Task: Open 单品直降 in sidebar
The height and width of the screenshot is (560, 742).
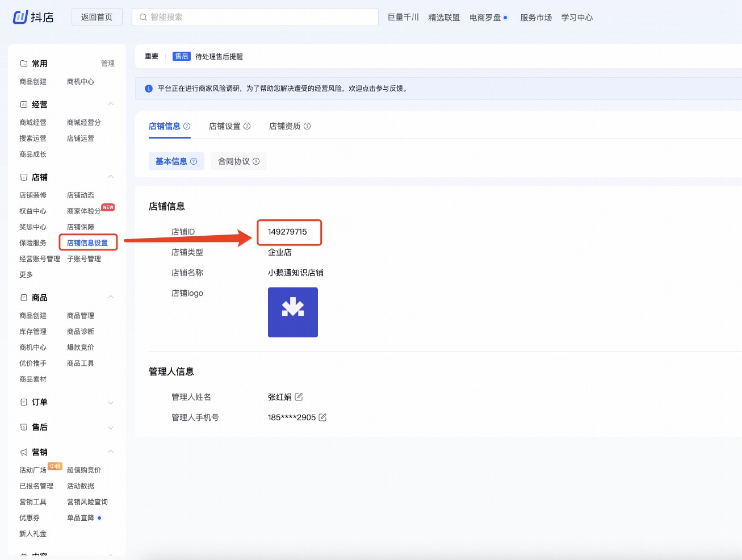Action: (x=81, y=517)
